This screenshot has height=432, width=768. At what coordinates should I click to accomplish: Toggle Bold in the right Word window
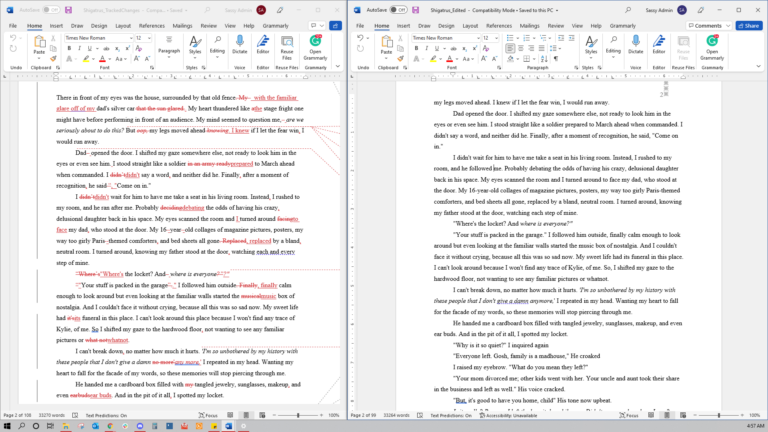point(416,48)
